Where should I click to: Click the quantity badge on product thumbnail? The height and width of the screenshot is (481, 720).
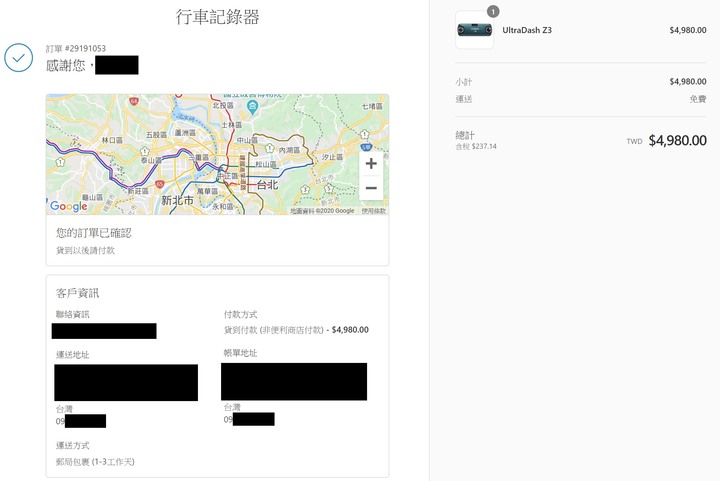(493, 11)
